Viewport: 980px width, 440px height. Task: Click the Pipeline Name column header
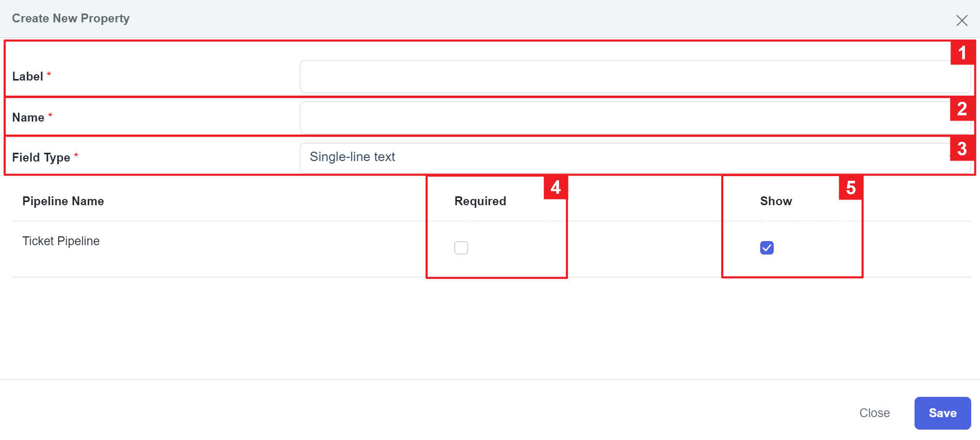pos(63,201)
